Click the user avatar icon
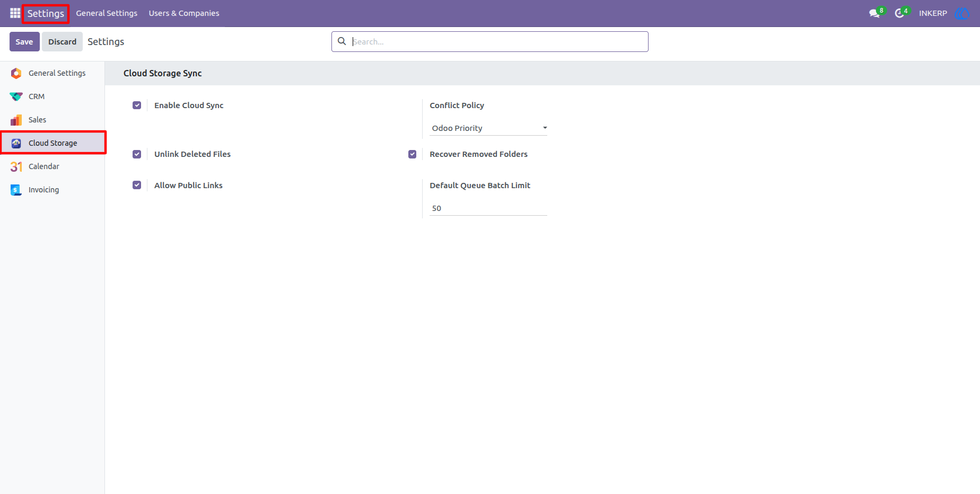Screen dimensions: 980x494 pyautogui.click(x=962, y=13)
